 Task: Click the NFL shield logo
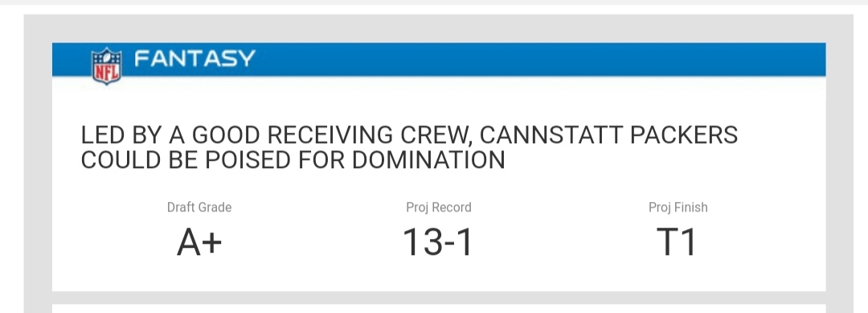[107, 65]
